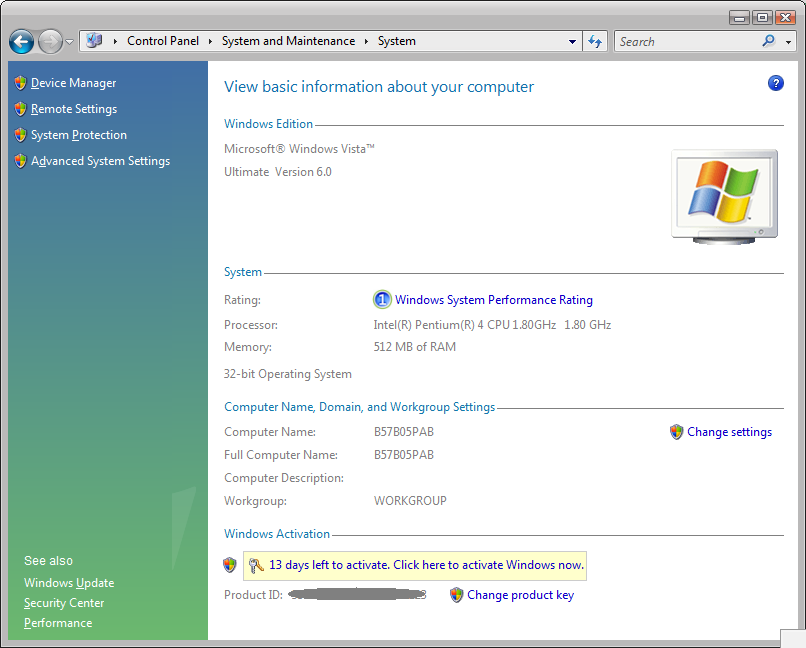Click the shield icon beside activation notice
The height and width of the screenshot is (648, 806).
(x=230, y=565)
